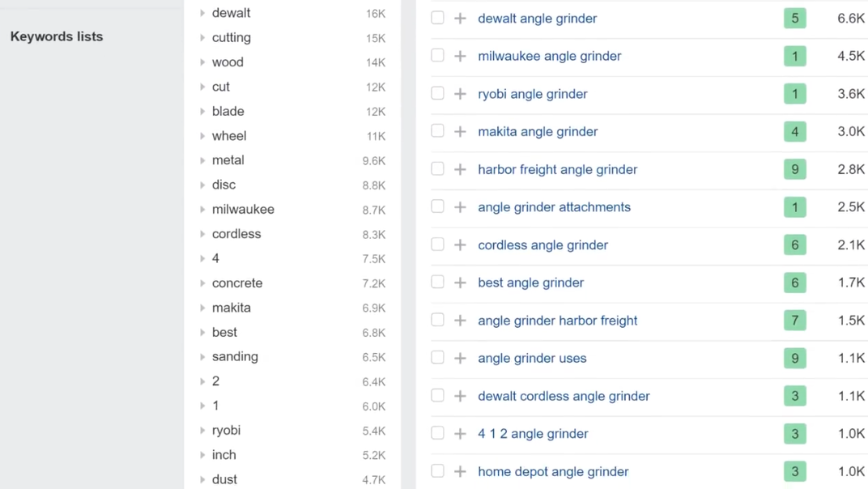
Task: Click green difficulty badge for dewalt angle grinder
Action: pyautogui.click(x=794, y=19)
